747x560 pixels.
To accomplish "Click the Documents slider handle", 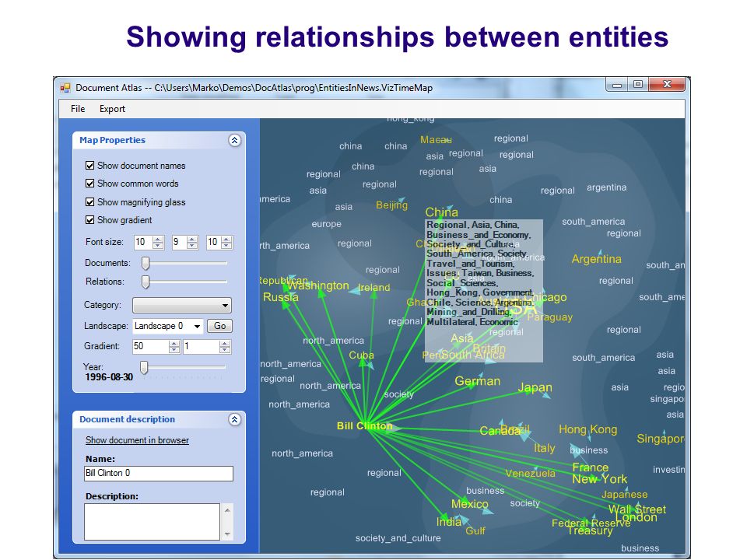I will [146, 263].
